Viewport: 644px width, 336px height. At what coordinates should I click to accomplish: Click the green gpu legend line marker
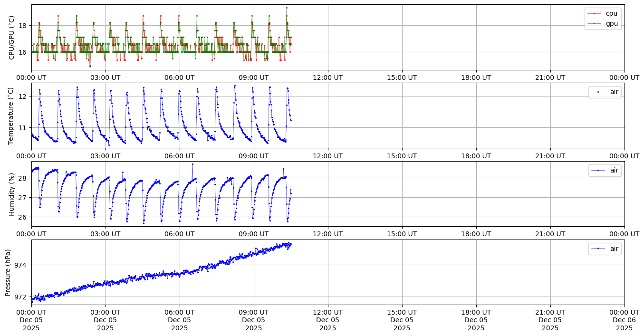point(594,23)
